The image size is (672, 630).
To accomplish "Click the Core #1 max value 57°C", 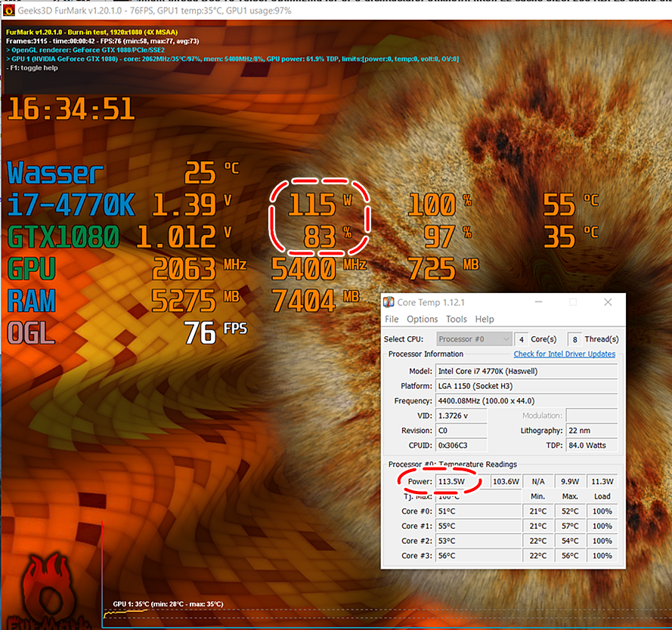I will click(x=570, y=526).
